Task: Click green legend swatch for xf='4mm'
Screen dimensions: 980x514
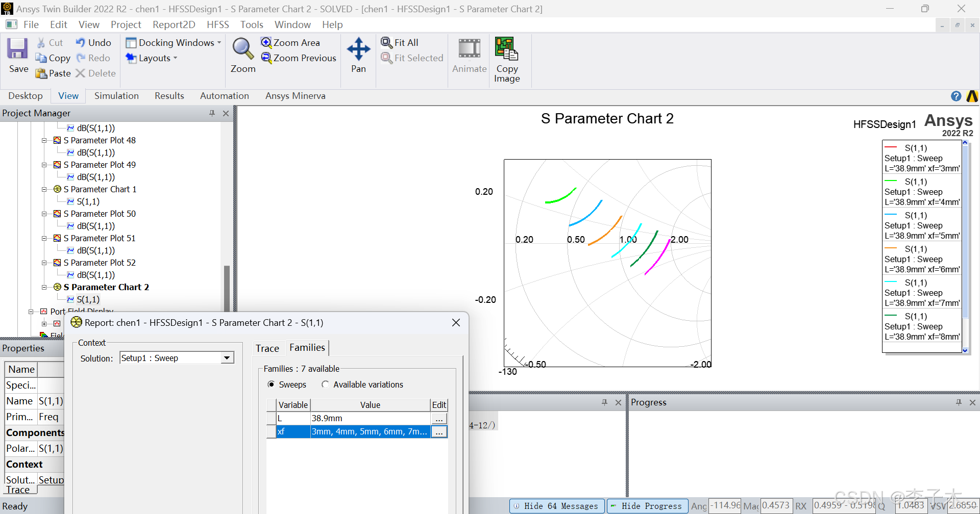Action: pos(891,181)
